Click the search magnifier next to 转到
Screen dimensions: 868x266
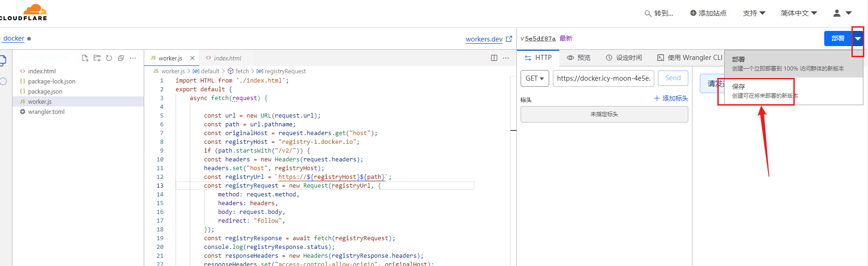point(648,13)
